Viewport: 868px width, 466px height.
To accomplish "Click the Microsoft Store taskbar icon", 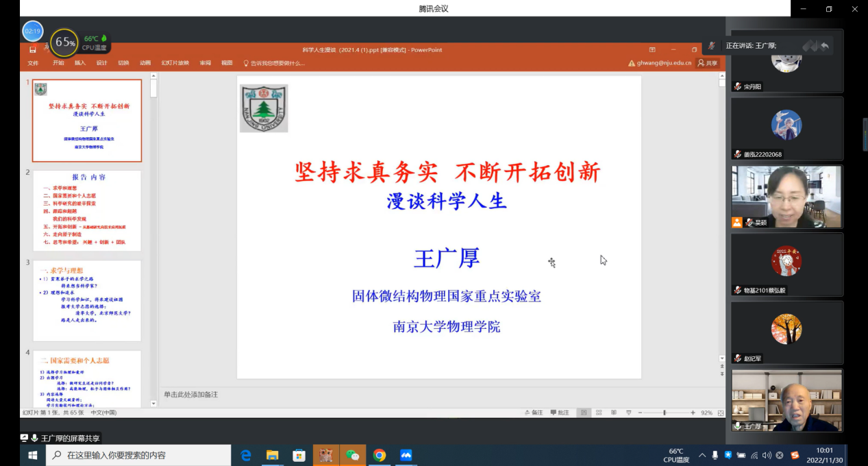I will tap(299, 455).
